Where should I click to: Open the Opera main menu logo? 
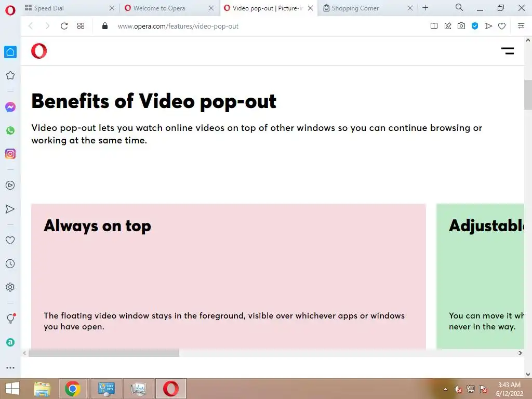(x=10, y=10)
